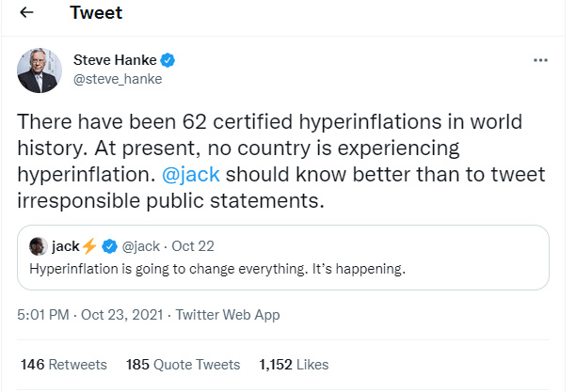Click the back arrow icon
576x392 pixels.
pyautogui.click(x=27, y=15)
